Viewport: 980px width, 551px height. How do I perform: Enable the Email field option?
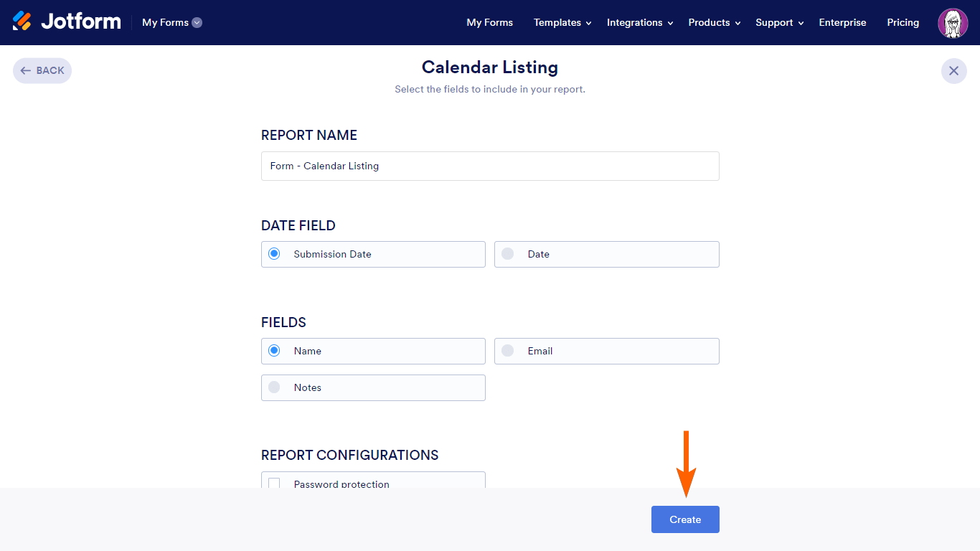[508, 351]
